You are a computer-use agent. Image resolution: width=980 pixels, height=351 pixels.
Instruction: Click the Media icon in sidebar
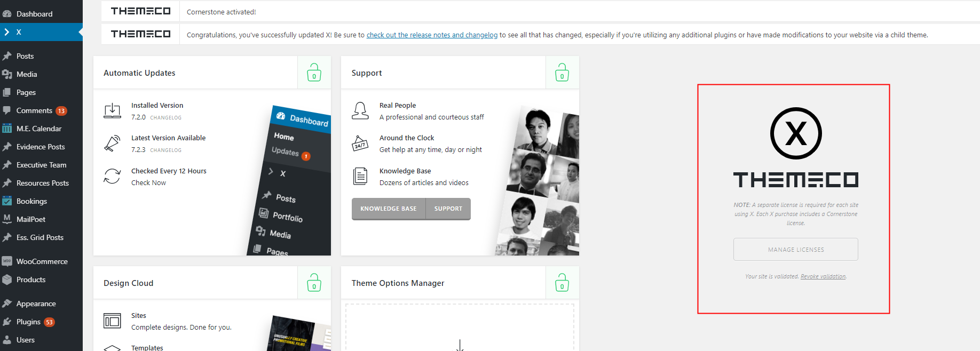tap(7, 74)
